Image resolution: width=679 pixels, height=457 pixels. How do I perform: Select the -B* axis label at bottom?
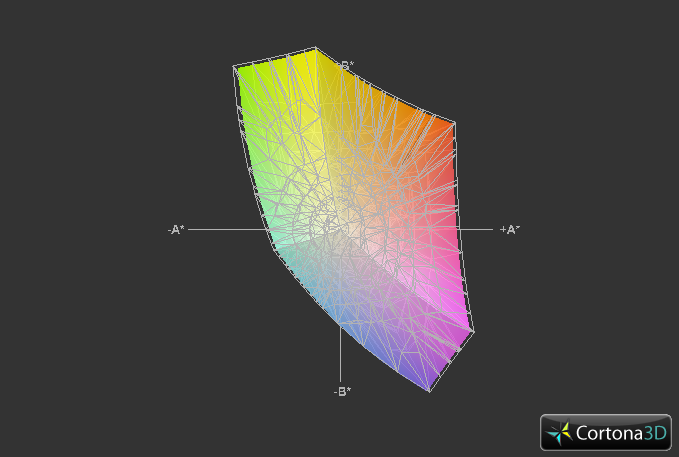point(342,391)
